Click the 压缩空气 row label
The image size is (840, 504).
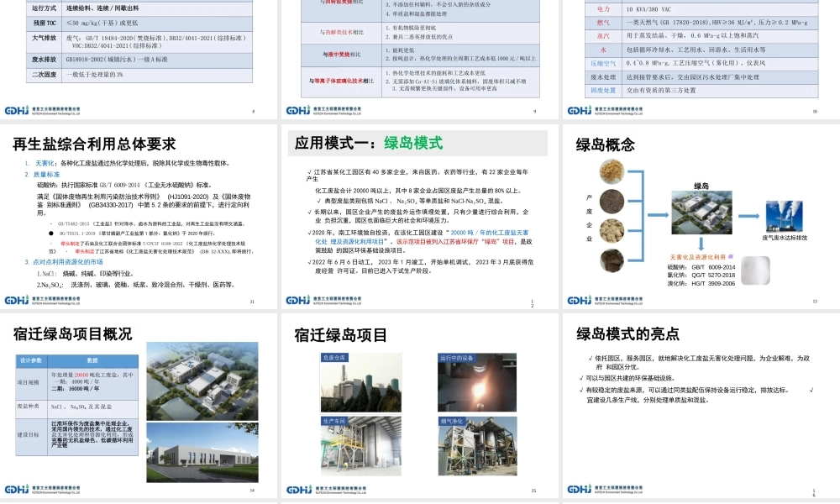603,63
